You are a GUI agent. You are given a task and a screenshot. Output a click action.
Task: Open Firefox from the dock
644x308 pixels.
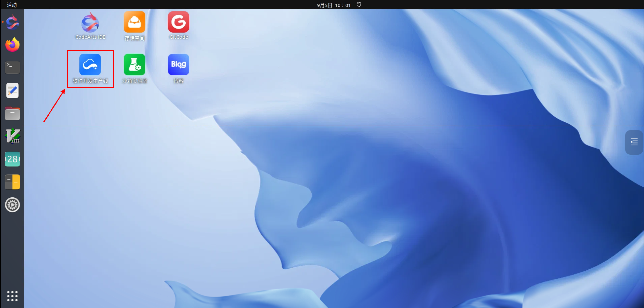pyautogui.click(x=12, y=45)
